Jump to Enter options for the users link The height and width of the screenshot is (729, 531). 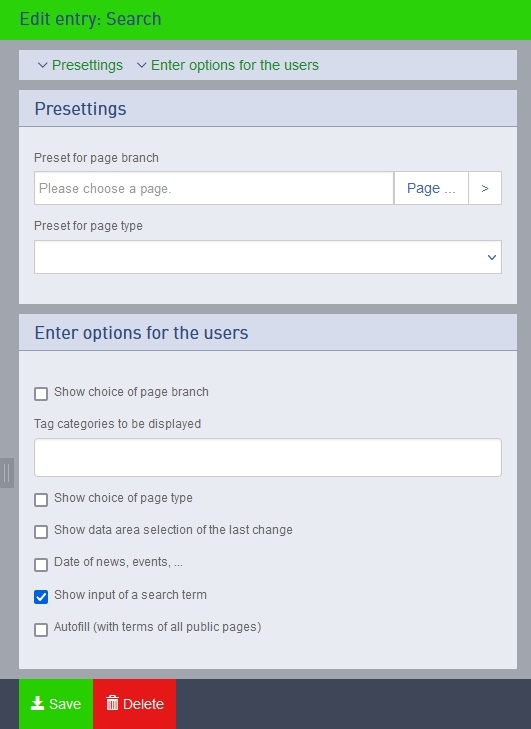point(235,65)
